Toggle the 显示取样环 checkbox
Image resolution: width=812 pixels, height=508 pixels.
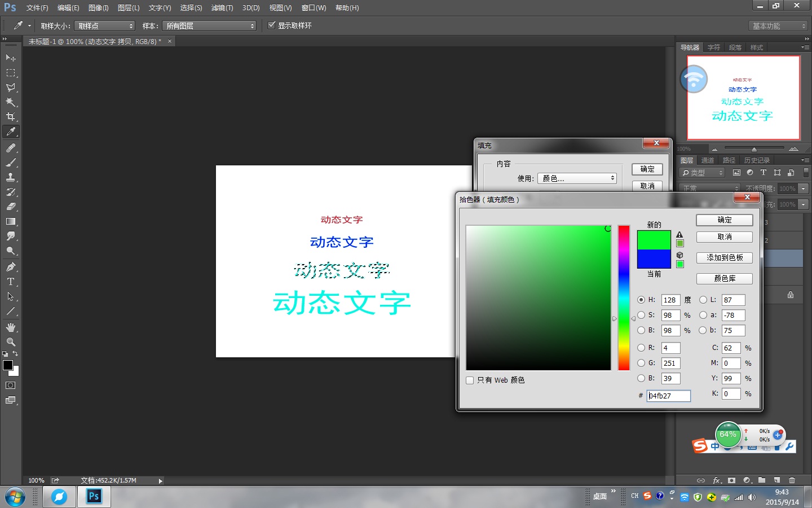272,25
